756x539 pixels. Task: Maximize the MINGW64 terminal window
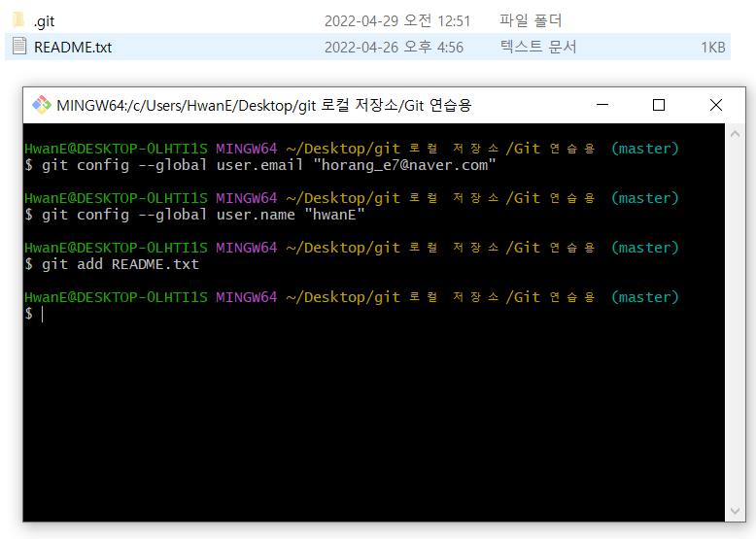click(x=659, y=105)
